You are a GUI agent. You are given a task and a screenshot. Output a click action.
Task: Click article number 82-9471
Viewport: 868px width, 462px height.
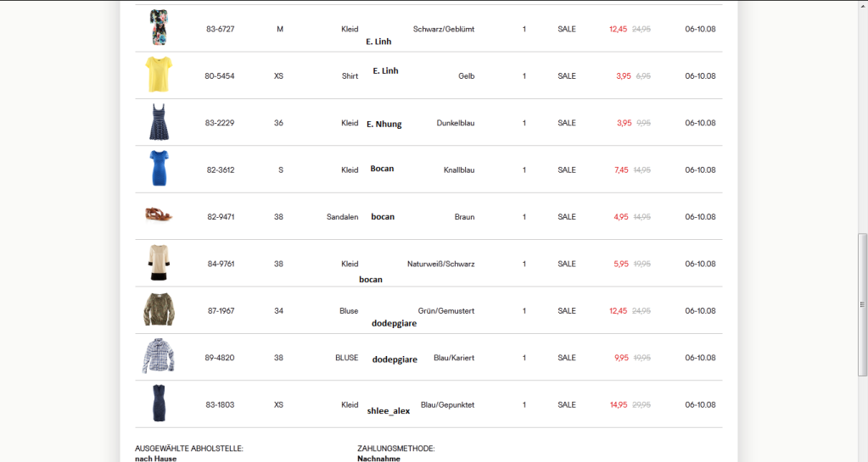[x=221, y=217]
